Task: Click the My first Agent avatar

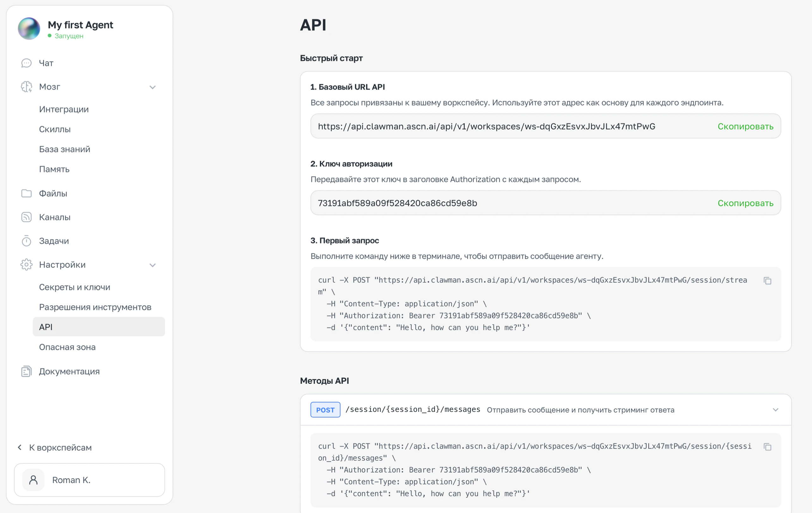Action: coord(29,29)
